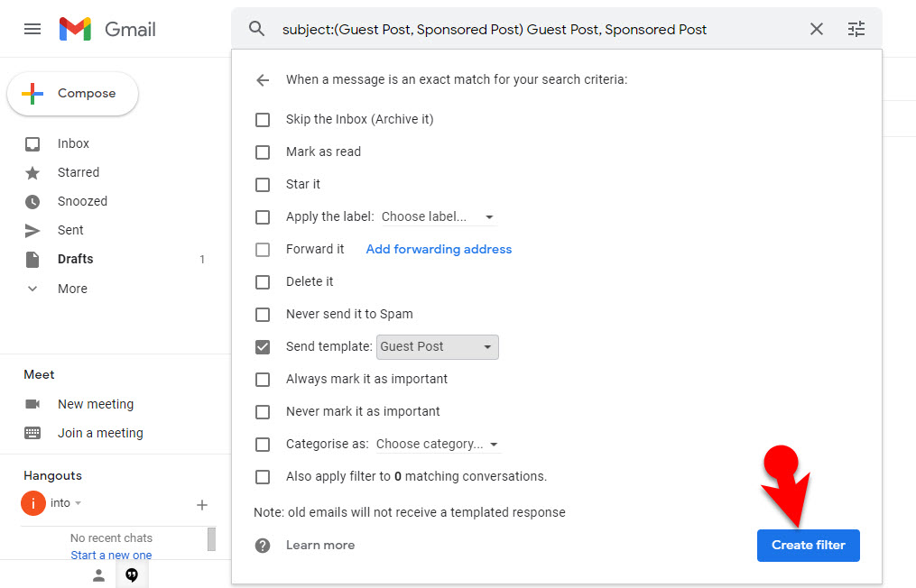Click the Compose button
The height and width of the screenshot is (588, 916).
click(73, 94)
